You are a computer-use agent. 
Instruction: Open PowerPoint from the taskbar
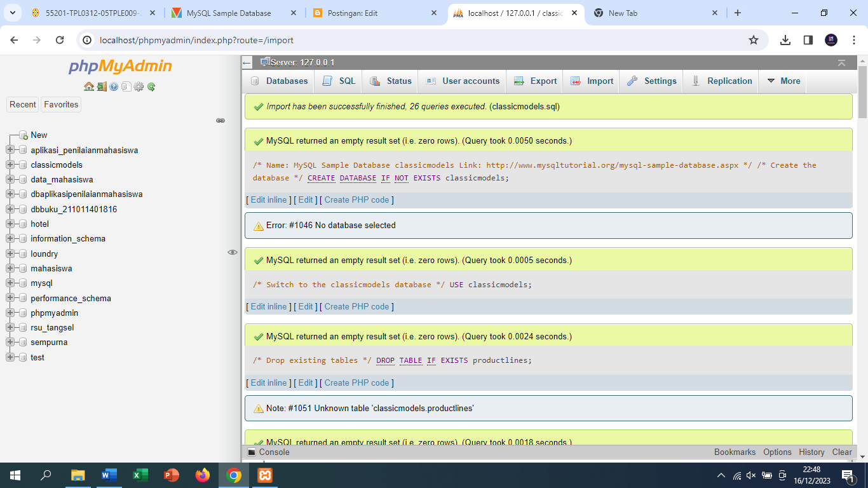[x=172, y=475]
